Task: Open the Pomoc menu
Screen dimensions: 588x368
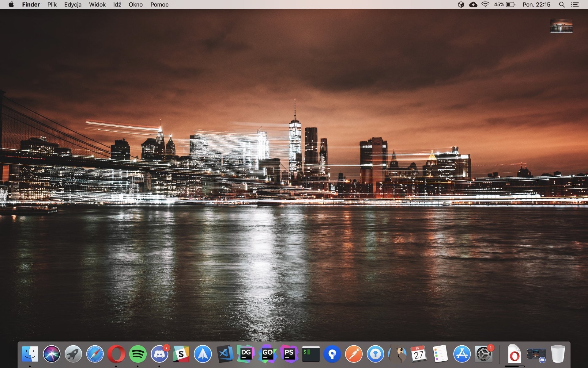Action: tap(160, 5)
